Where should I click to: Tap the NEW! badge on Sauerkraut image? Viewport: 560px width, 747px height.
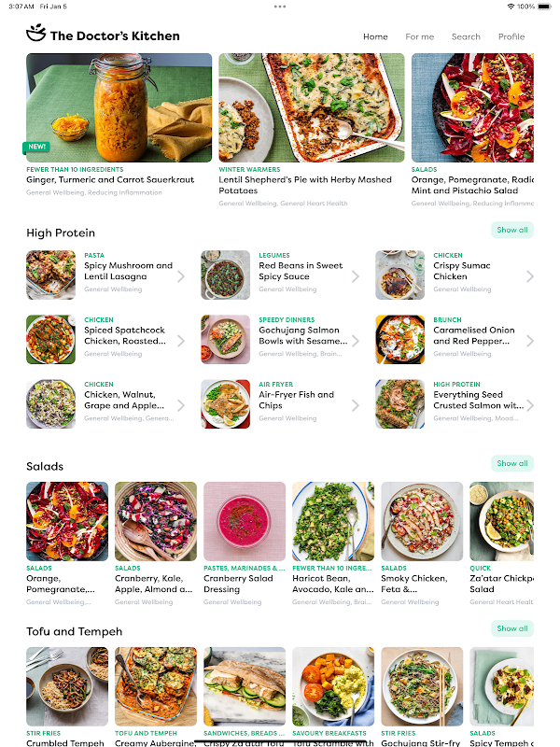(x=36, y=148)
